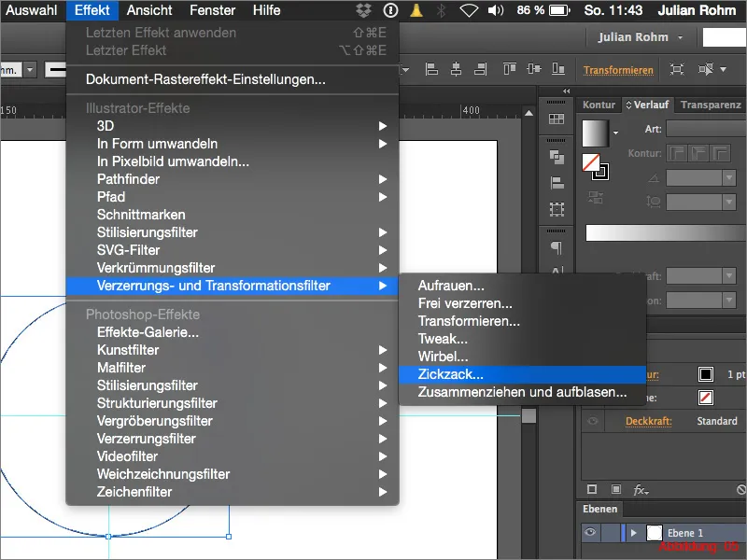The width and height of the screenshot is (747, 560).
Task: Click the Deckkraft link
Action: 648,422
